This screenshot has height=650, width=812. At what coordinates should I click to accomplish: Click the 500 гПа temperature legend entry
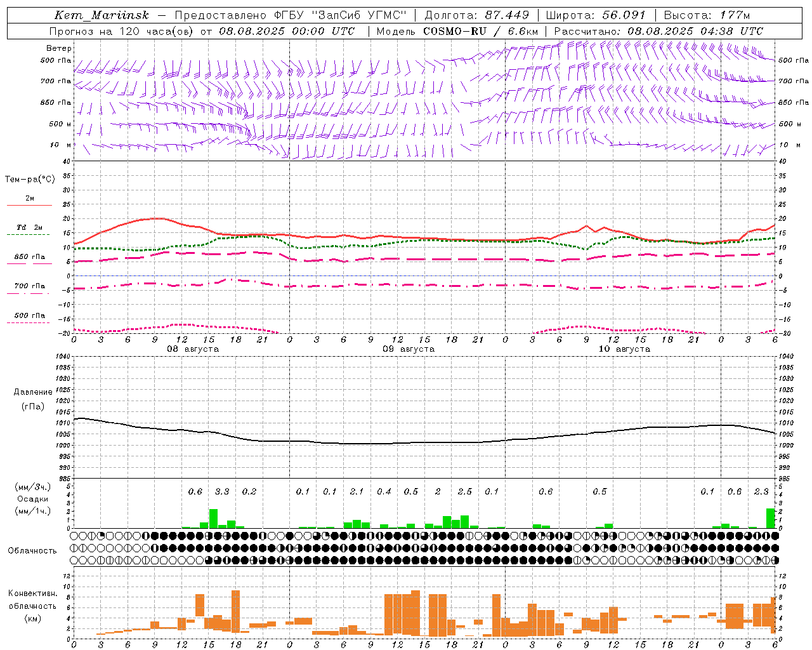point(29,317)
